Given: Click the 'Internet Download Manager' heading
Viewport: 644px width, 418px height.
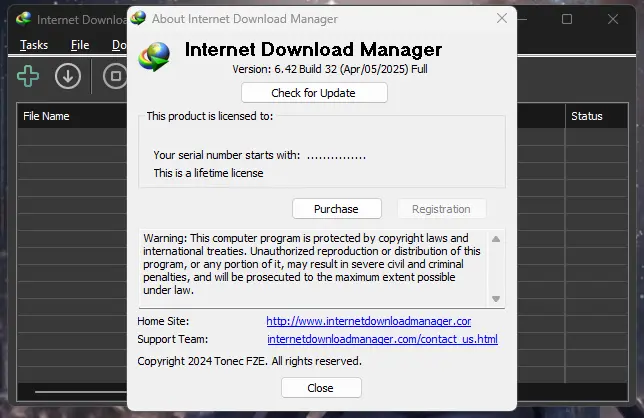Looking at the screenshot, I should click(x=313, y=50).
